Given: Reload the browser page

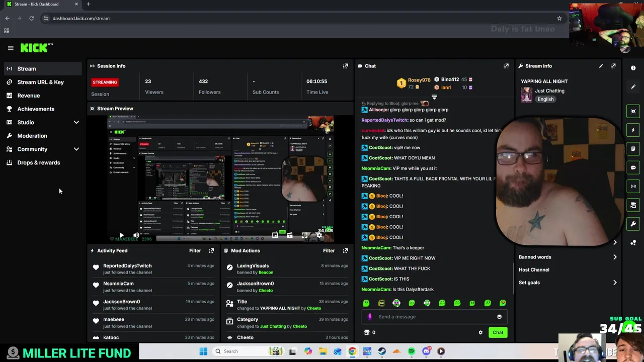Looking at the screenshot, I should pyautogui.click(x=31, y=18).
